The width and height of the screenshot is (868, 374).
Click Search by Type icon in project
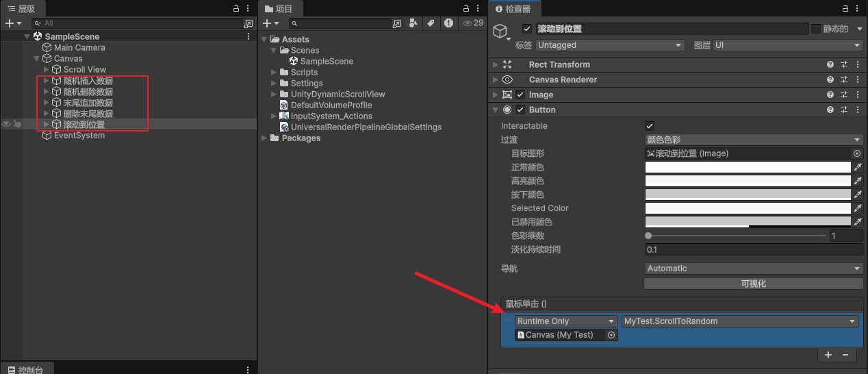413,23
